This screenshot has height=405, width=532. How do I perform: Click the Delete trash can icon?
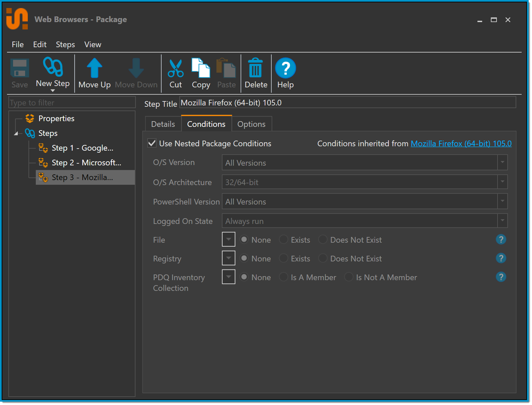pyautogui.click(x=256, y=68)
